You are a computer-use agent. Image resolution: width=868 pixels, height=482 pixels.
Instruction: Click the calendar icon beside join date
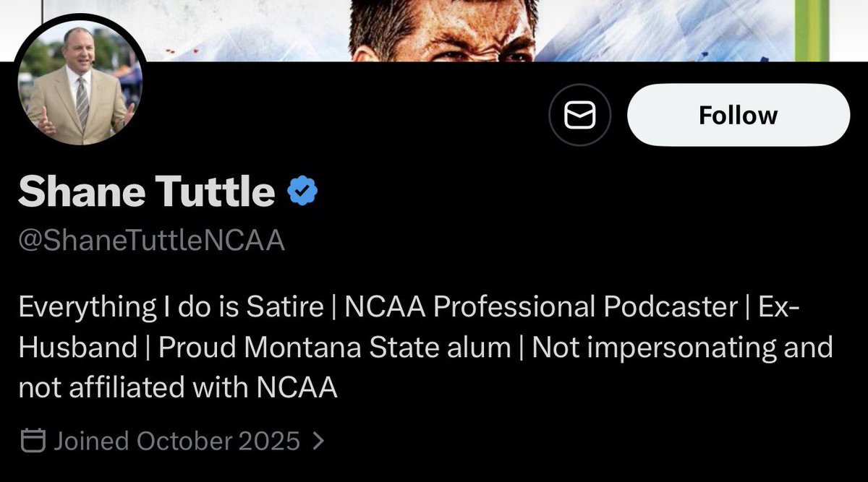[x=33, y=440]
